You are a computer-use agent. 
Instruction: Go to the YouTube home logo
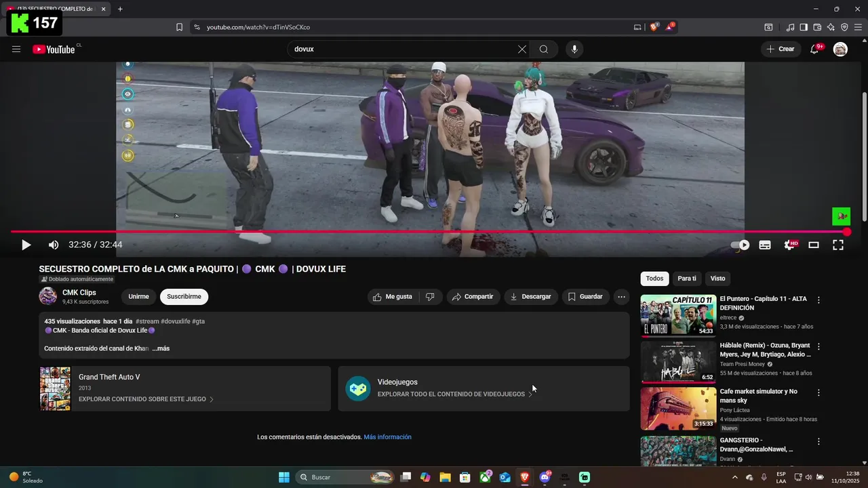pos(54,49)
